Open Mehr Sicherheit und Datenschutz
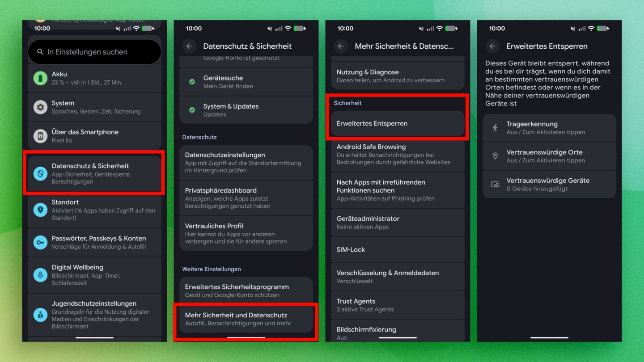This screenshot has width=644, height=362. (246, 319)
